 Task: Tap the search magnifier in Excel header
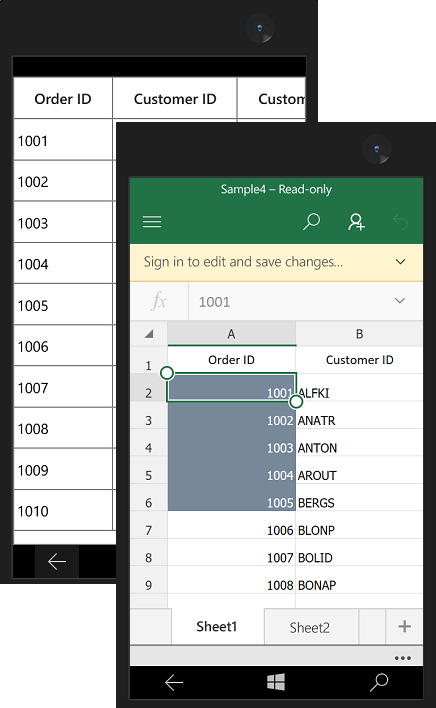(x=311, y=222)
